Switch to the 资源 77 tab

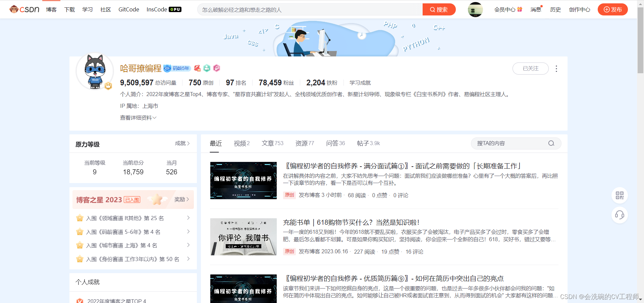(x=305, y=143)
